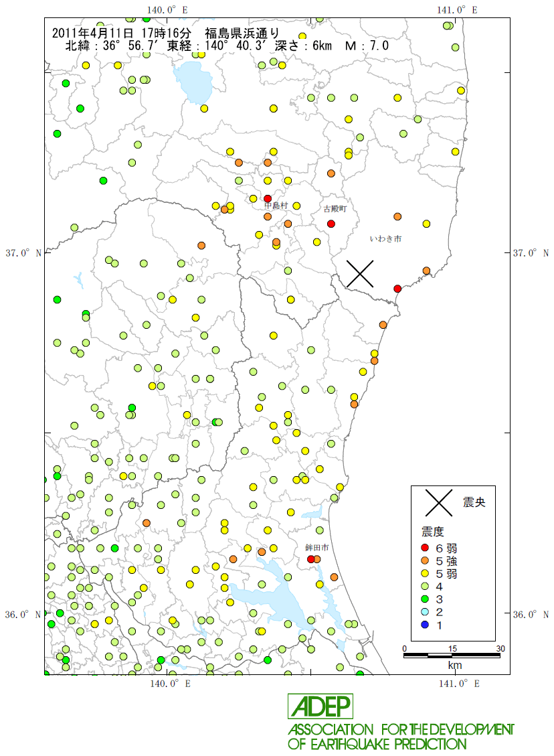Screen dimensions: 554x756
Task: Click the 深さ：6km depth text
Action: click(304, 46)
